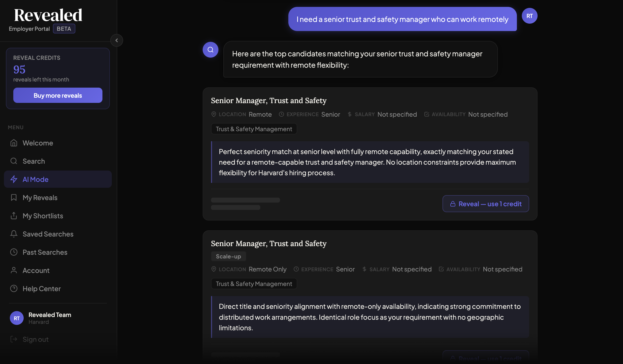The height and width of the screenshot is (364, 623).
Task: Click the salary dollar icon on second card
Action: tap(364, 269)
